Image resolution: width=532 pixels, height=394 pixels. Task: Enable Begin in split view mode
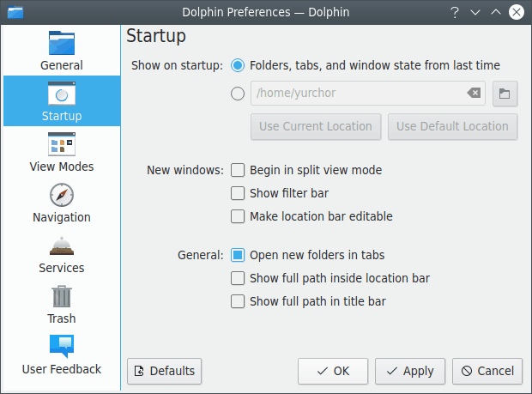click(238, 170)
